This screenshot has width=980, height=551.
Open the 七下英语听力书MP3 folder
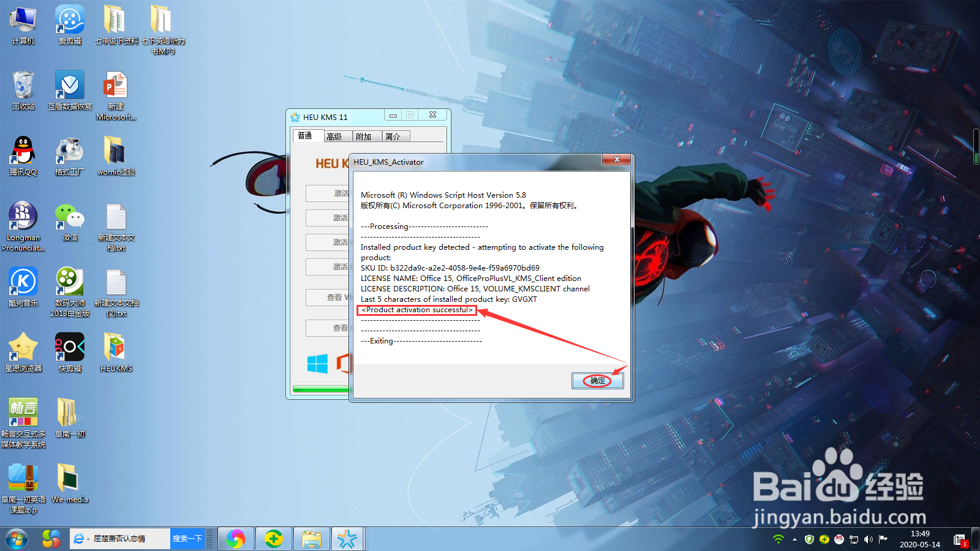tap(163, 30)
